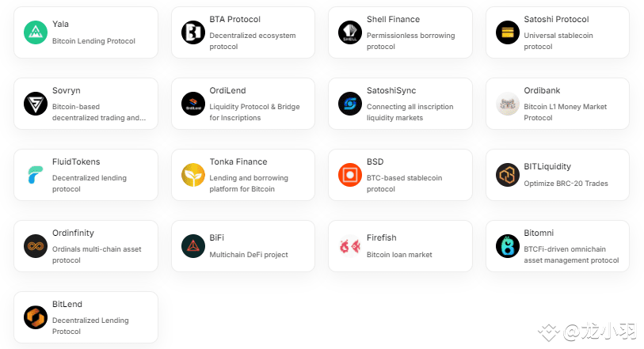
Task: Click the Ordibank logo icon
Action: pyautogui.click(x=508, y=104)
